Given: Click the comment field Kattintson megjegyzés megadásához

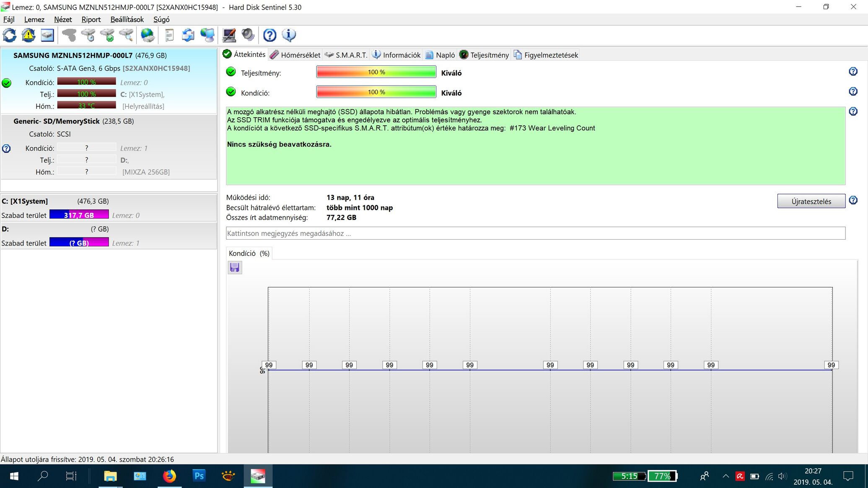Looking at the screenshot, I should [536, 233].
